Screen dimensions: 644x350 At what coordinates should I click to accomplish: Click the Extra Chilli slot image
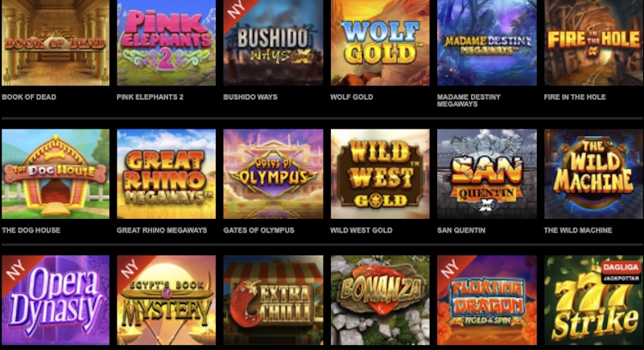point(273,300)
